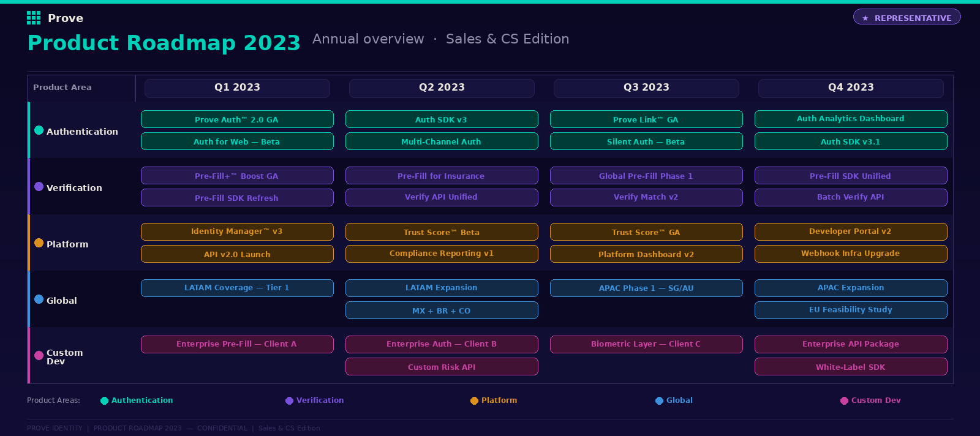Select the Auth Analytics Dashboard card
980x436 pixels.
851,119
